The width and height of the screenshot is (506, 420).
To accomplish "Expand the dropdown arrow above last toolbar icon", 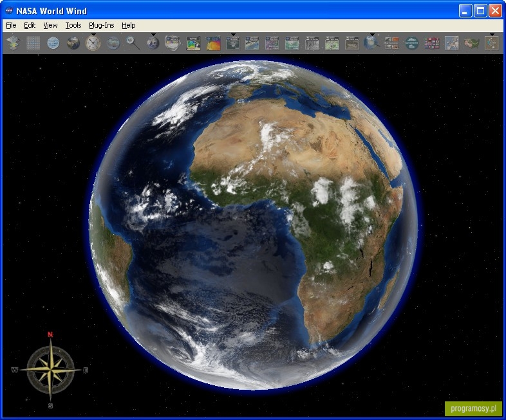I will tap(492, 34).
